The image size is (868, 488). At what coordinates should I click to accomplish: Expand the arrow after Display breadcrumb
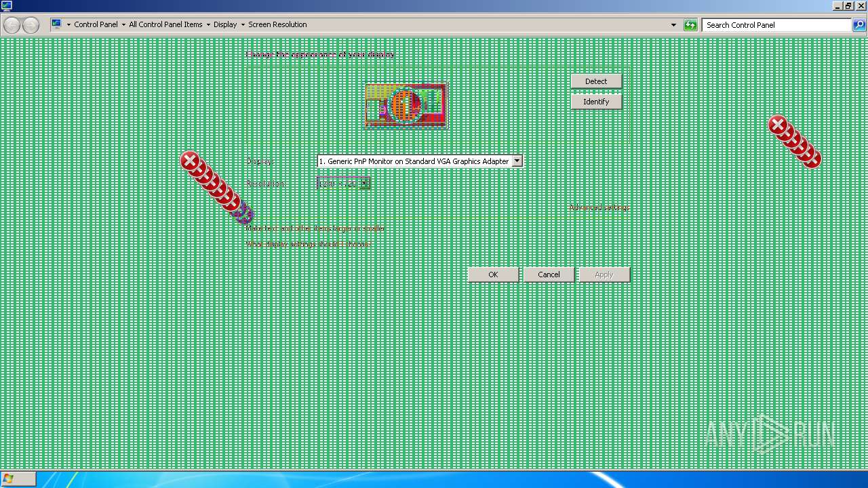pyautogui.click(x=243, y=25)
